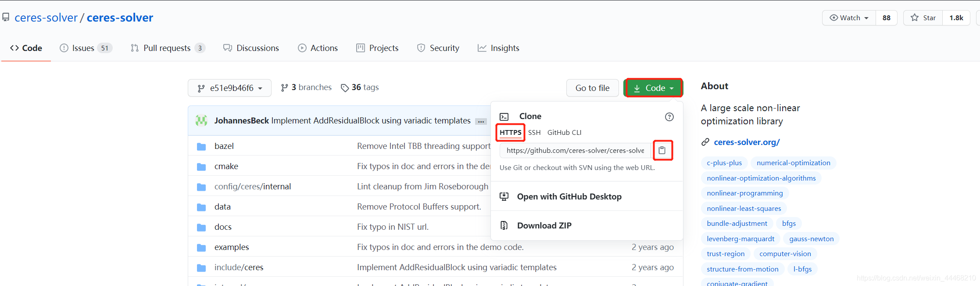Click the nonlinear-optimization-algorithms topic tag

[761, 178]
